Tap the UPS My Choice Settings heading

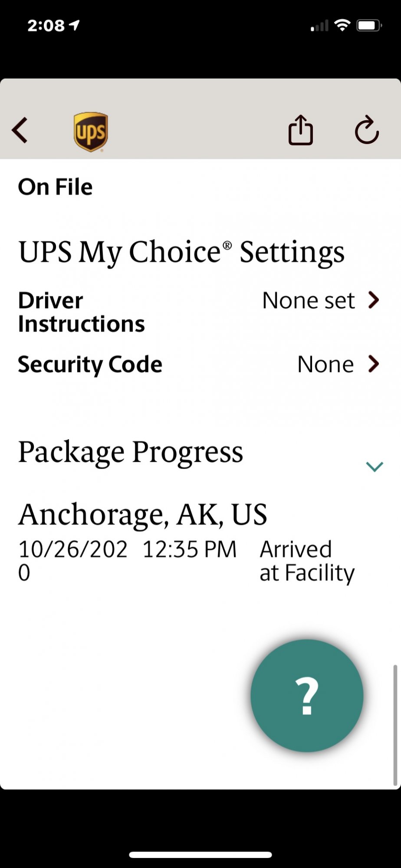[x=181, y=252]
